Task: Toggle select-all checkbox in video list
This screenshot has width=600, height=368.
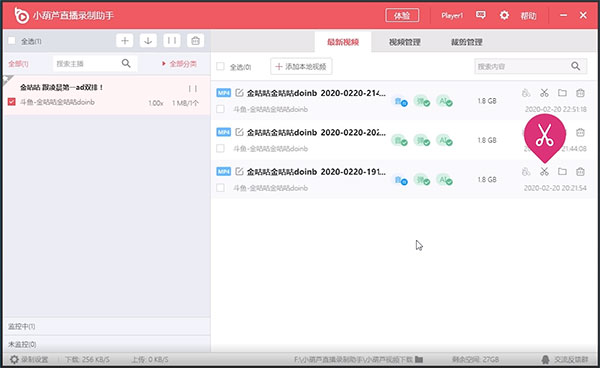Action: (x=220, y=67)
